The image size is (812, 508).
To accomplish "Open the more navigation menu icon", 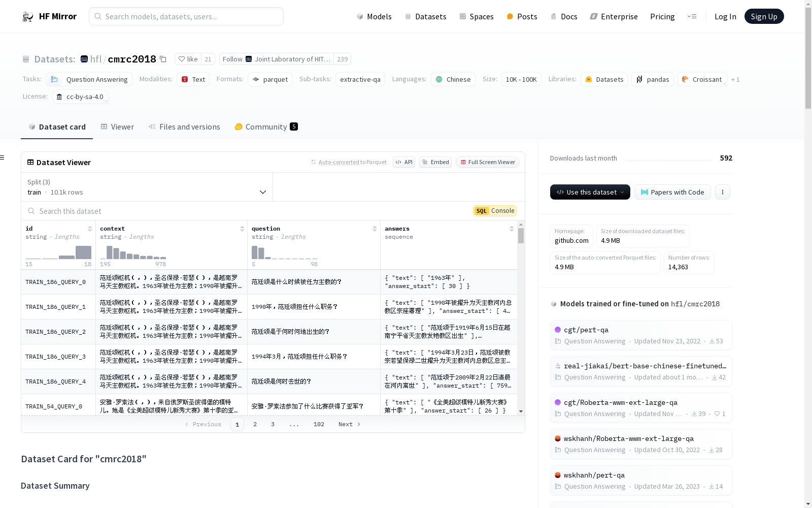I will click(x=692, y=16).
